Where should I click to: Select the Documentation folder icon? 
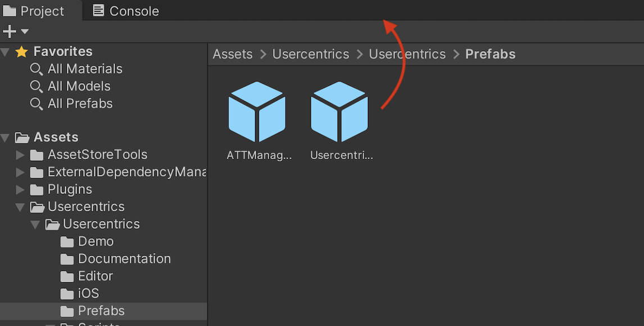pos(67,260)
